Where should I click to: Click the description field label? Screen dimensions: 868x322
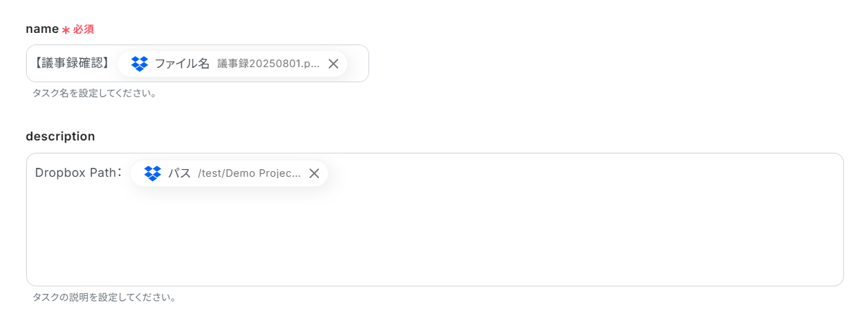coord(60,136)
